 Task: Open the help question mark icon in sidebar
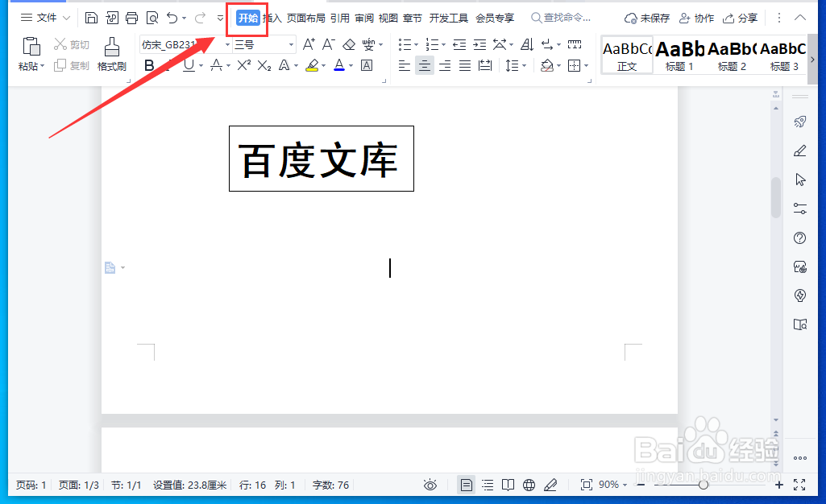pyautogui.click(x=800, y=238)
